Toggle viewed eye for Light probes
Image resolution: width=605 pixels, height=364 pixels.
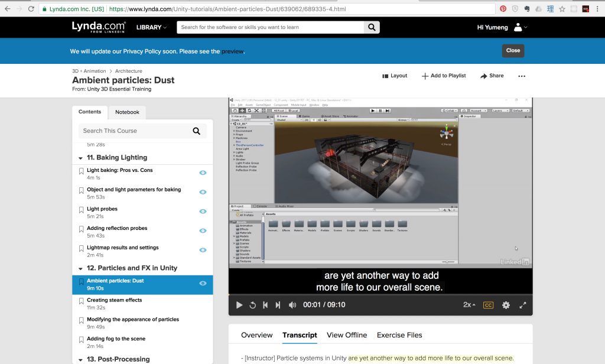203,211
